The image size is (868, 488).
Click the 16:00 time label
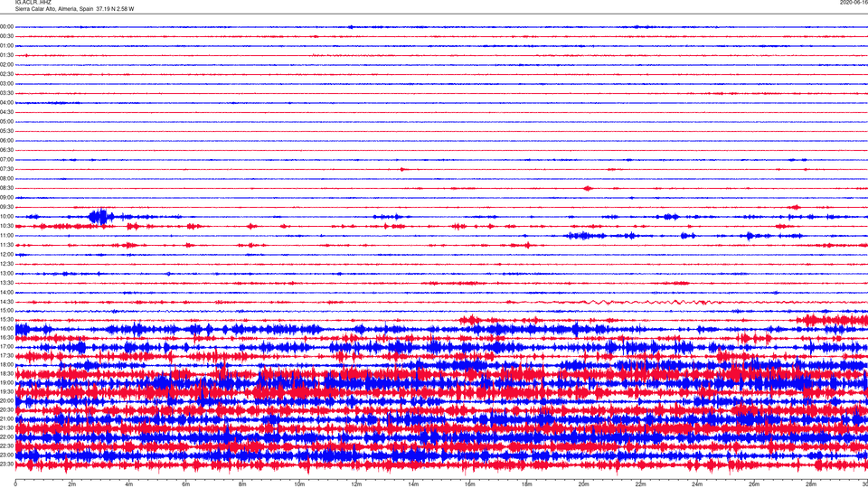(6, 329)
